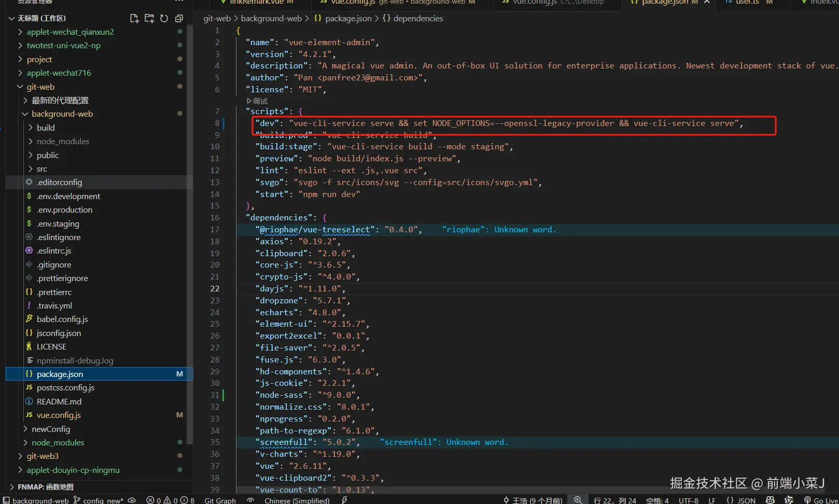Refresh the explorer with the circular arrow icon
Screen dimensions: 839x504
[x=164, y=19]
